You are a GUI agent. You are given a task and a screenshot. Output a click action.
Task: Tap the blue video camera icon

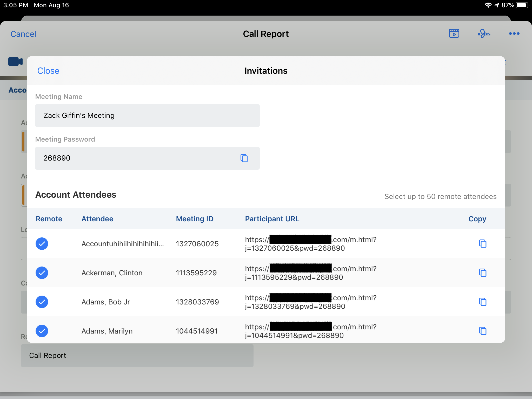point(15,62)
